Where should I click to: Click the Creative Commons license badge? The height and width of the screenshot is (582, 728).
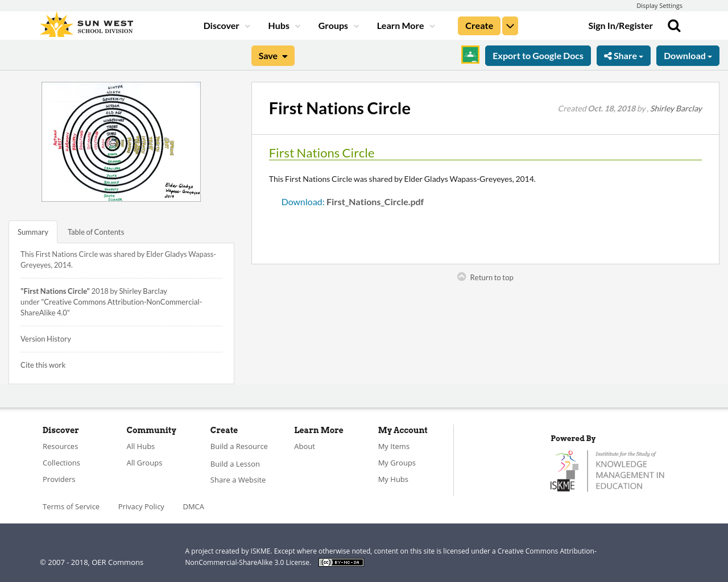tap(341, 562)
